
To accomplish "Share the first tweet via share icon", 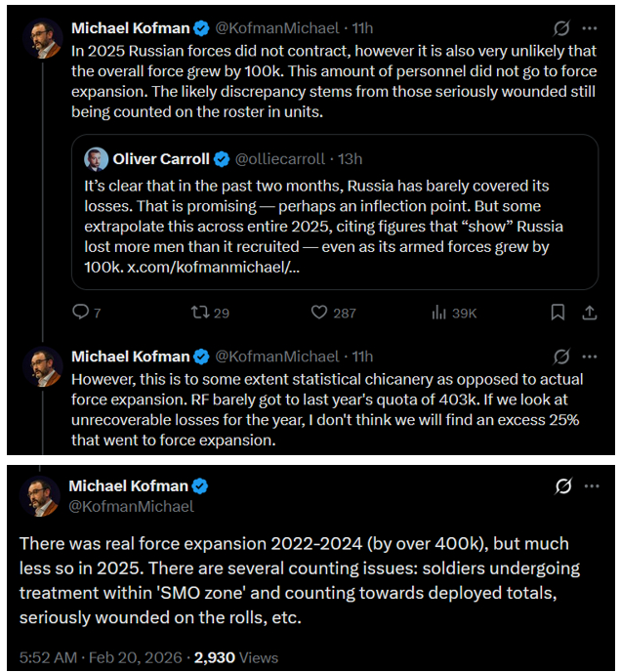I will [589, 313].
